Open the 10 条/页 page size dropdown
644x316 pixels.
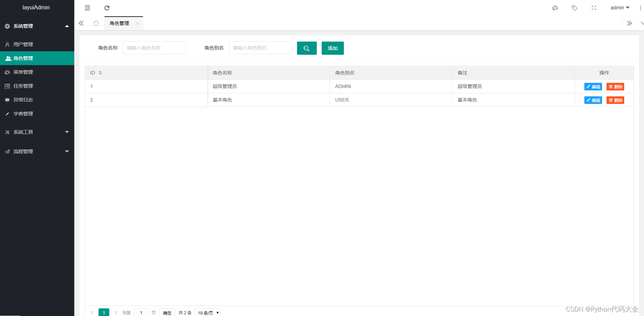pos(207,313)
